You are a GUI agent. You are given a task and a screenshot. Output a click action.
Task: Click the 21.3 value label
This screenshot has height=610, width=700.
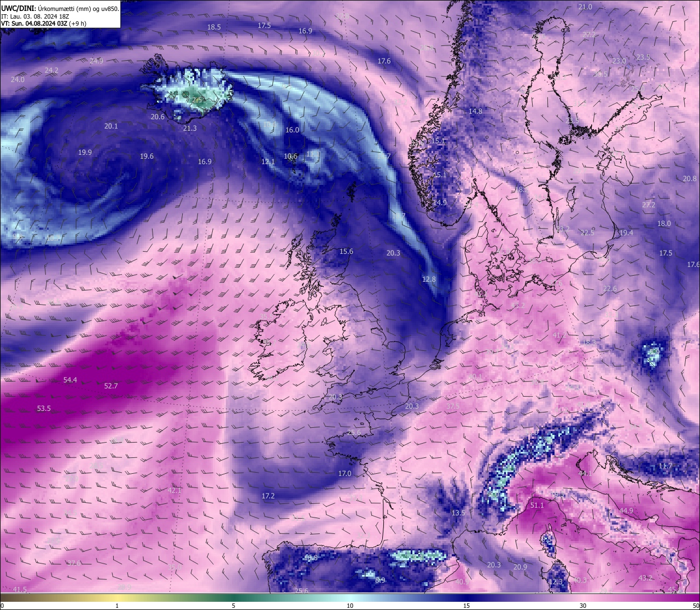190,129
